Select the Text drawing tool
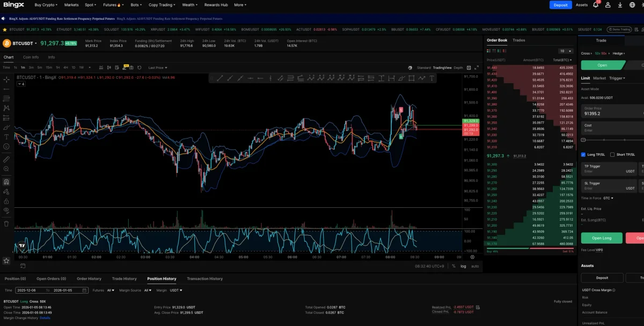The width and height of the screenshot is (644, 326). point(6,137)
